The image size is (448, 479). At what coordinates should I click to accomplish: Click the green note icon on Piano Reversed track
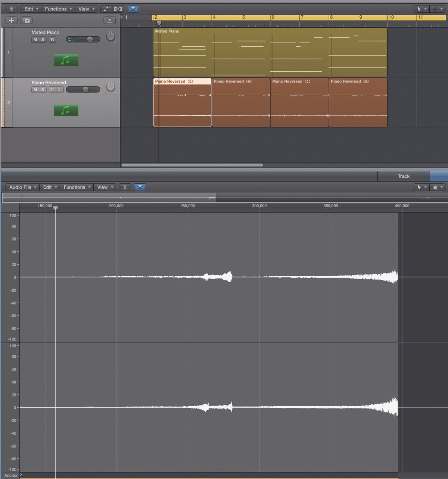tap(66, 110)
